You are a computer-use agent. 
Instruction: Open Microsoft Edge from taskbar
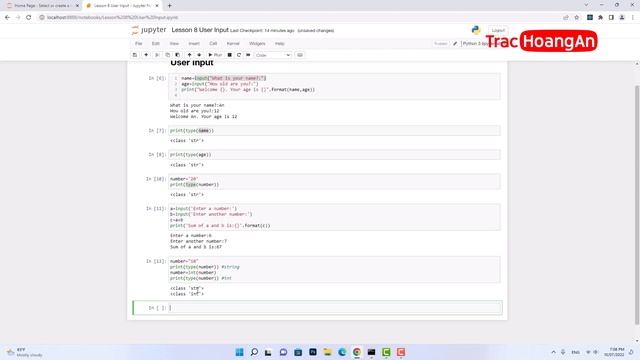click(342, 352)
